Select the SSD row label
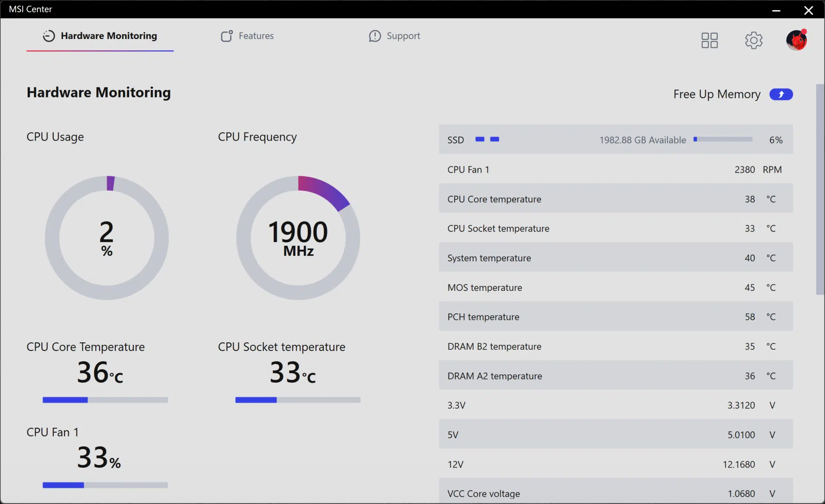The image size is (825, 504). pos(456,140)
